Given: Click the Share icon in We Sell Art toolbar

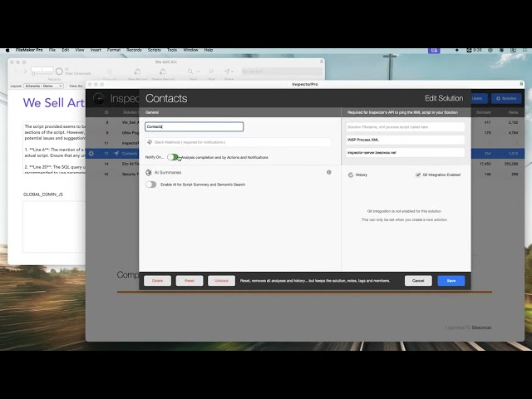Looking at the screenshot, I should pyautogui.click(x=227, y=71).
